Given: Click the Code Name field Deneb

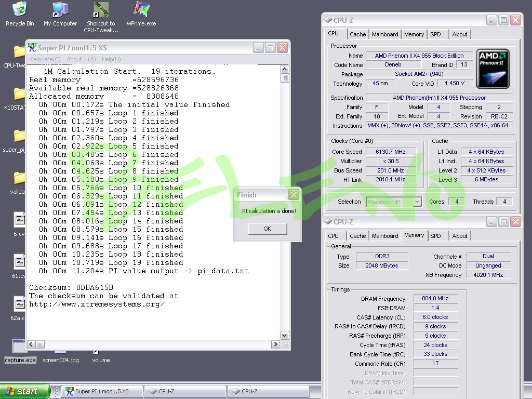Looking at the screenshot, I should pos(393,64).
